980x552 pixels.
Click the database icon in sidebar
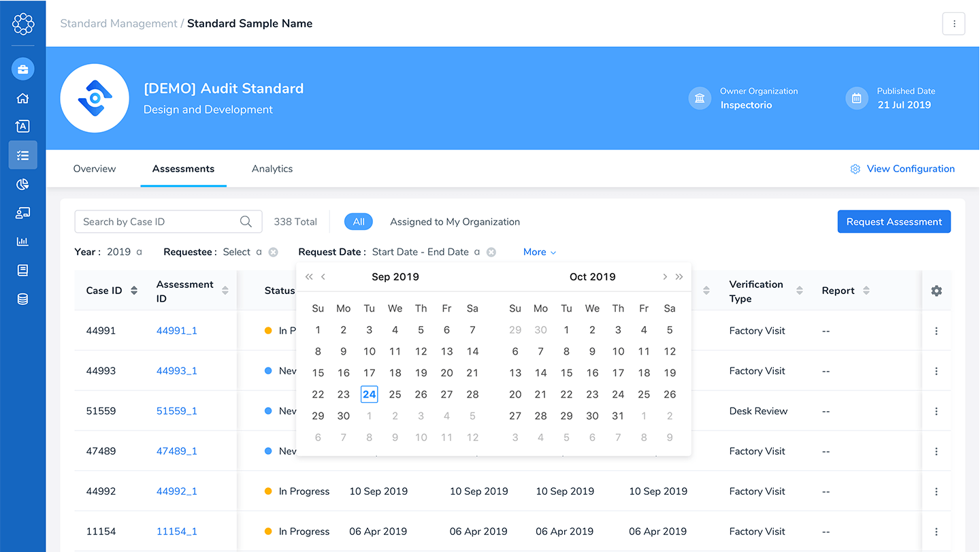pyautogui.click(x=22, y=299)
